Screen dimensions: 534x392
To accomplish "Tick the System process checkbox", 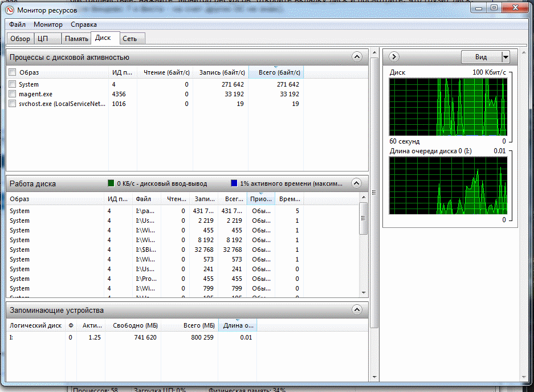I will pyautogui.click(x=13, y=84).
